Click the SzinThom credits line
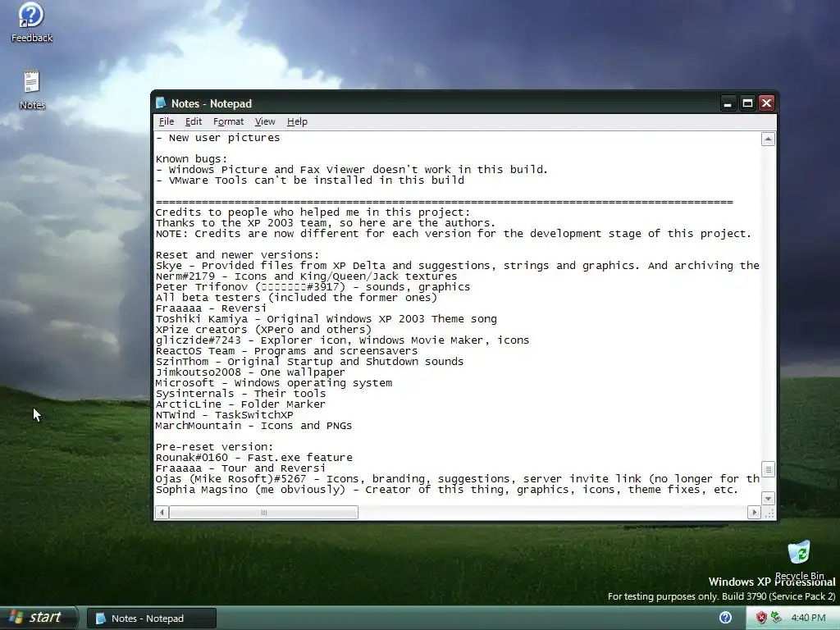Screen dimensions: 840x630 [309, 362]
